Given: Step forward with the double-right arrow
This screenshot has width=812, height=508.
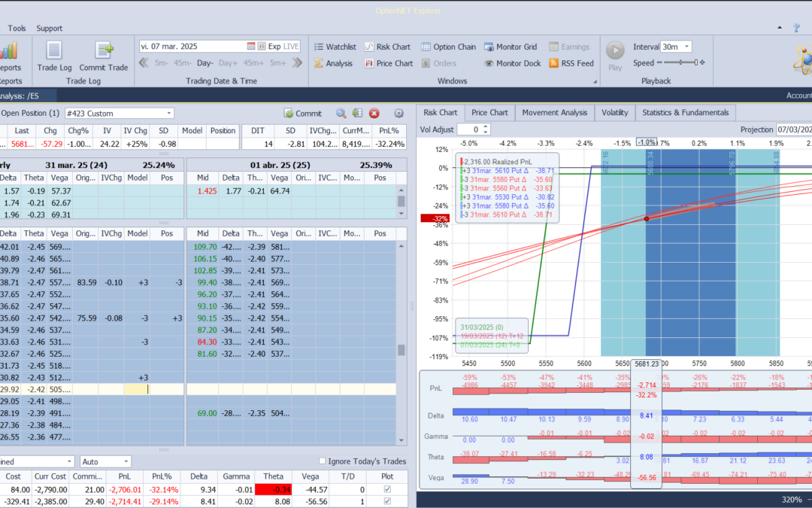Looking at the screenshot, I should [x=297, y=62].
